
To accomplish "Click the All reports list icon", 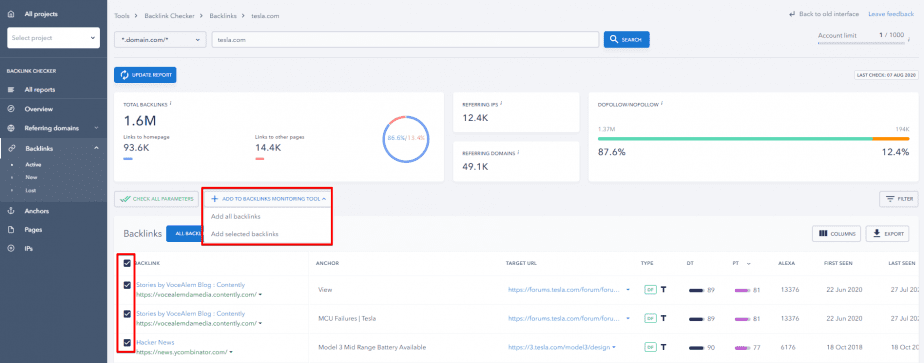I will click(x=11, y=90).
